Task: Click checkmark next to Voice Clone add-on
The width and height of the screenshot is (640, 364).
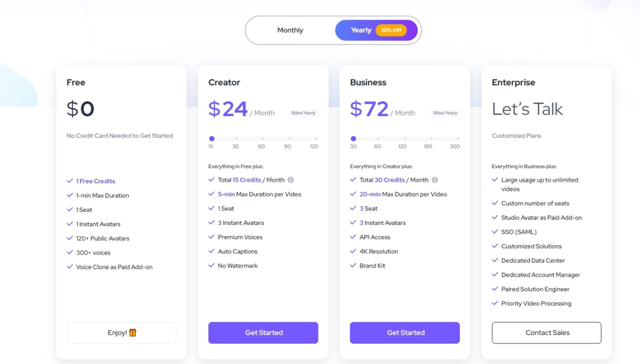Action: 70,267
